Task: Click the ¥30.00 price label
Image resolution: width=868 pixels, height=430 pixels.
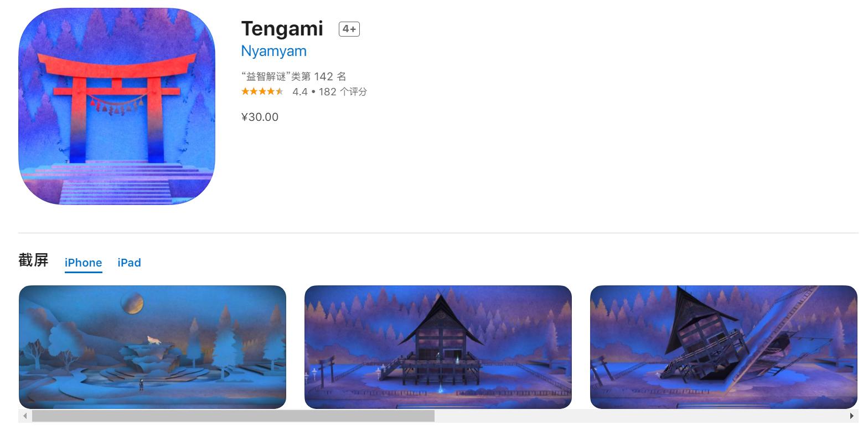Action: (x=260, y=117)
